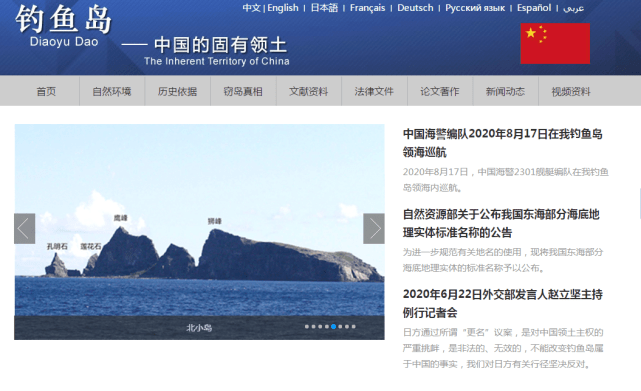The width and height of the screenshot is (641, 391).
Task: Open the 视频资料 navigation tab
Action: [571, 91]
